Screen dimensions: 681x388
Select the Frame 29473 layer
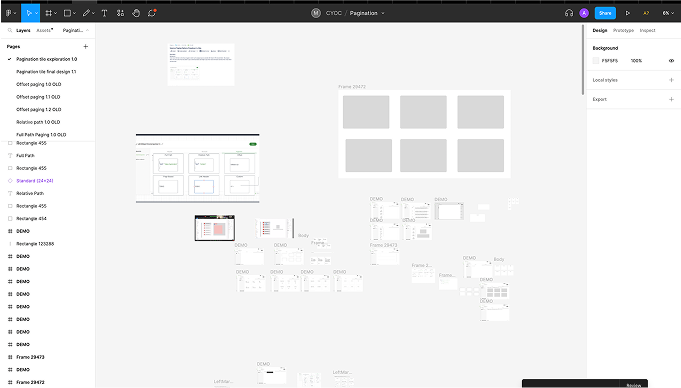point(30,357)
